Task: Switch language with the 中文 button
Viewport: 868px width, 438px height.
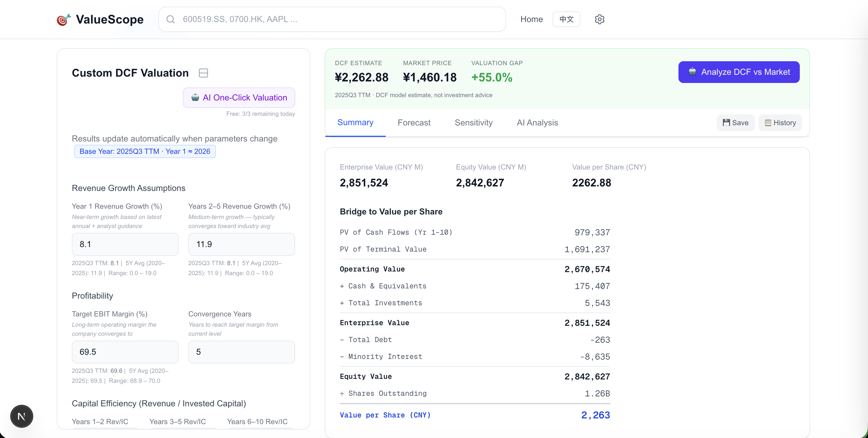Action: (x=566, y=19)
